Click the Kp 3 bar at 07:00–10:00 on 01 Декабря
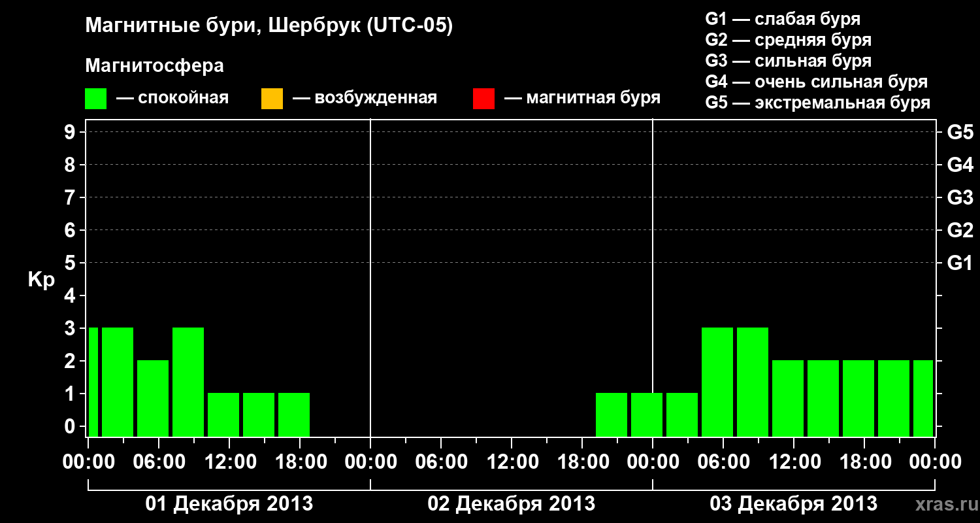This screenshot has width=980, height=523. click(188, 382)
